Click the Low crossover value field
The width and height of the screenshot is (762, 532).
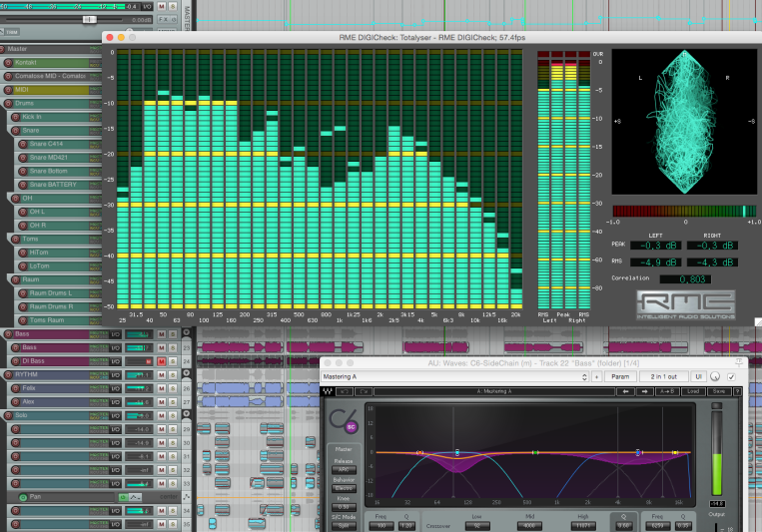(x=476, y=526)
